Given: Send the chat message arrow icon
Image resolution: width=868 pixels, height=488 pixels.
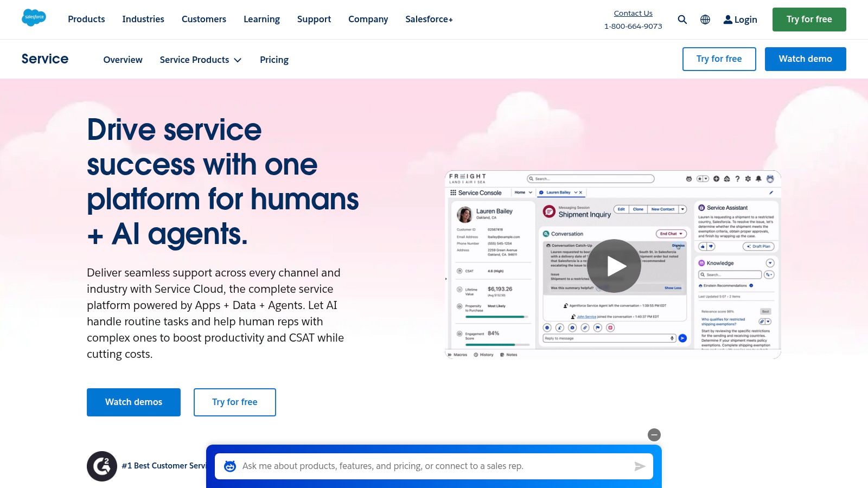Looking at the screenshot, I should click(x=640, y=466).
